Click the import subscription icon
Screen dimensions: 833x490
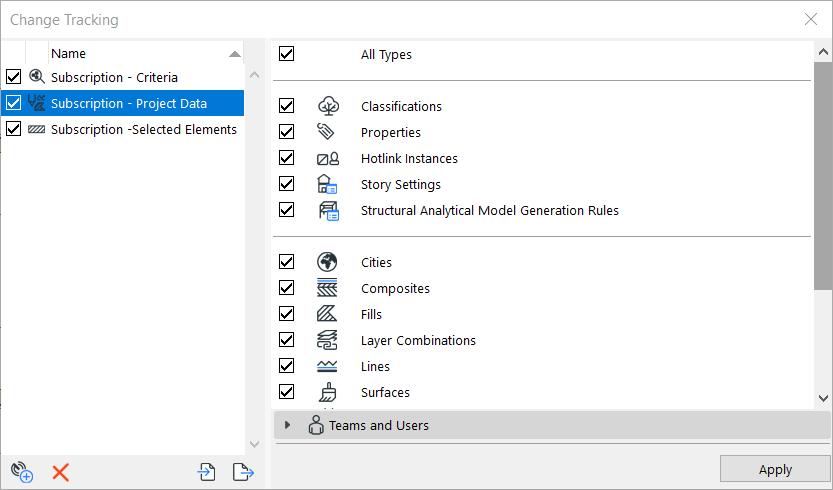coord(207,472)
